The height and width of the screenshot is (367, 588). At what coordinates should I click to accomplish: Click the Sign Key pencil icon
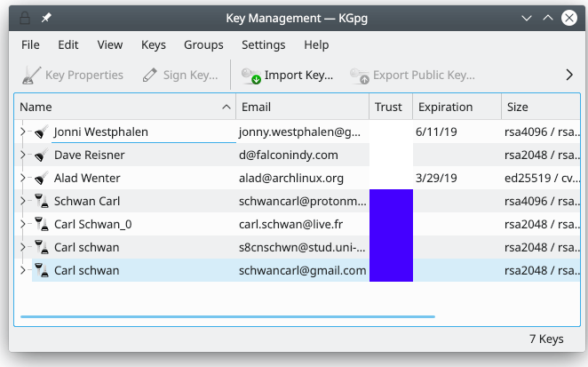149,75
